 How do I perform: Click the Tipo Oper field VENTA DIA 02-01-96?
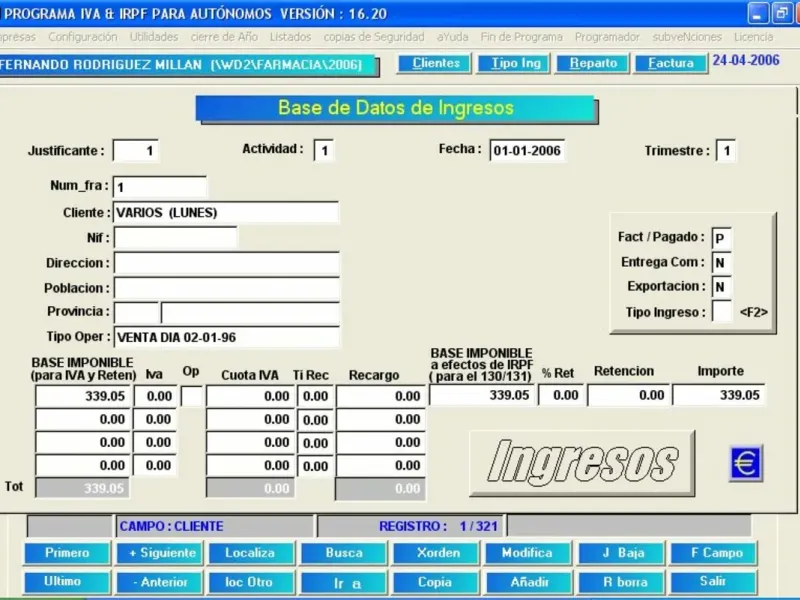[x=227, y=337]
